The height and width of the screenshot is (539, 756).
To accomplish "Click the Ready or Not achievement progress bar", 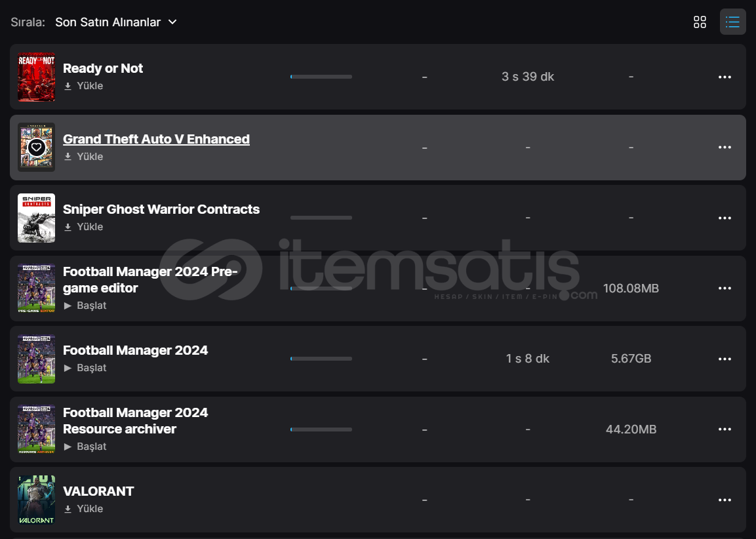I will 321,77.
